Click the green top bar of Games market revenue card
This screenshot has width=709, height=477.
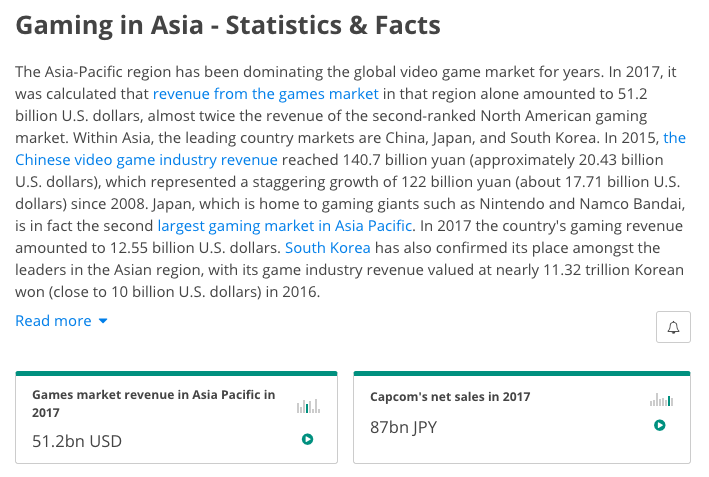click(x=176, y=373)
